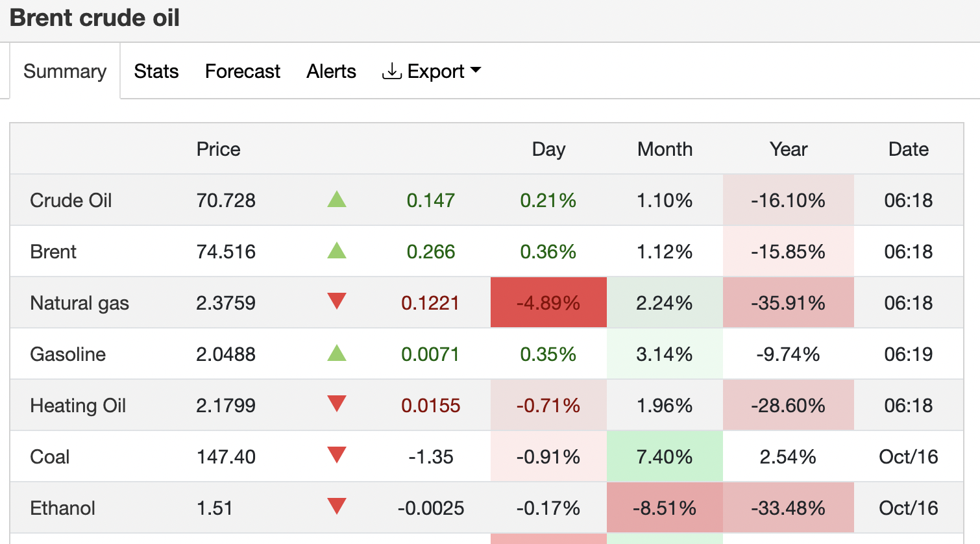980x544 pixels.
Task: Click the green up arrow in Brent row
Action: click(x=337, y=250)
